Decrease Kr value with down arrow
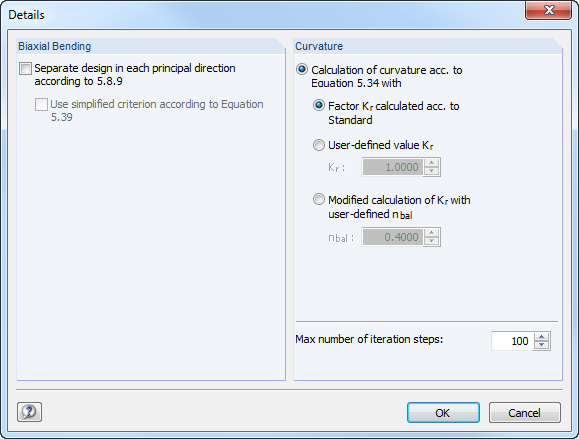Screen dimensions: 579x439 coord(431,171)
